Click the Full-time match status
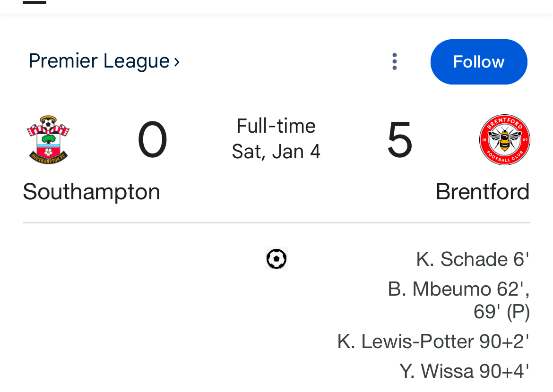 276,126
